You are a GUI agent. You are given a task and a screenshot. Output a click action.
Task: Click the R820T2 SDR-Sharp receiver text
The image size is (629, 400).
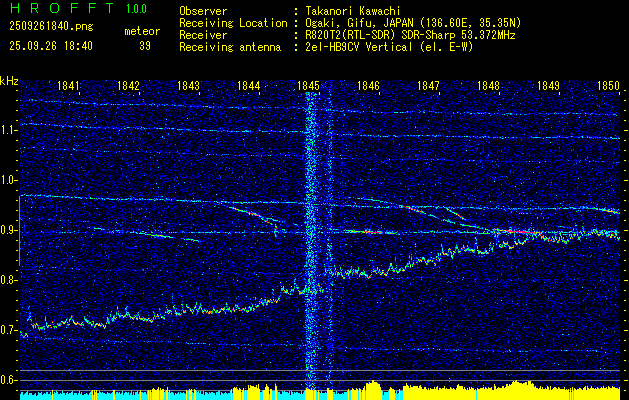410,34
